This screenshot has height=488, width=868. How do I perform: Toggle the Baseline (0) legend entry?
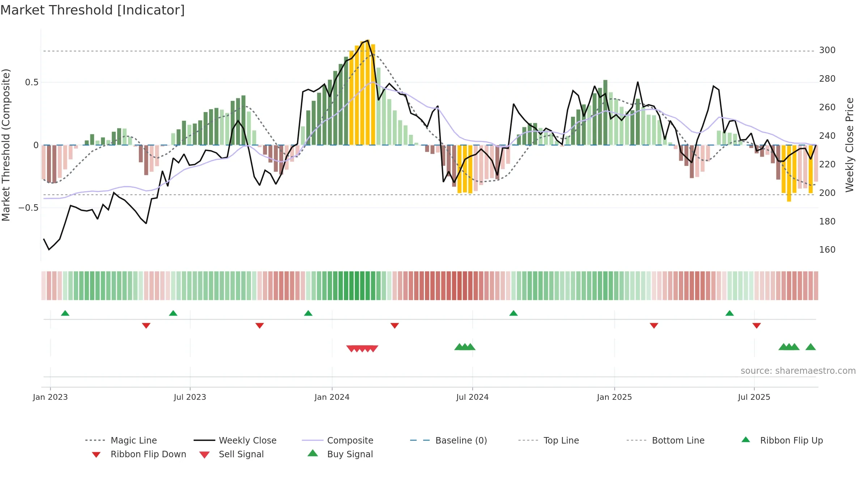pos(448,440)
